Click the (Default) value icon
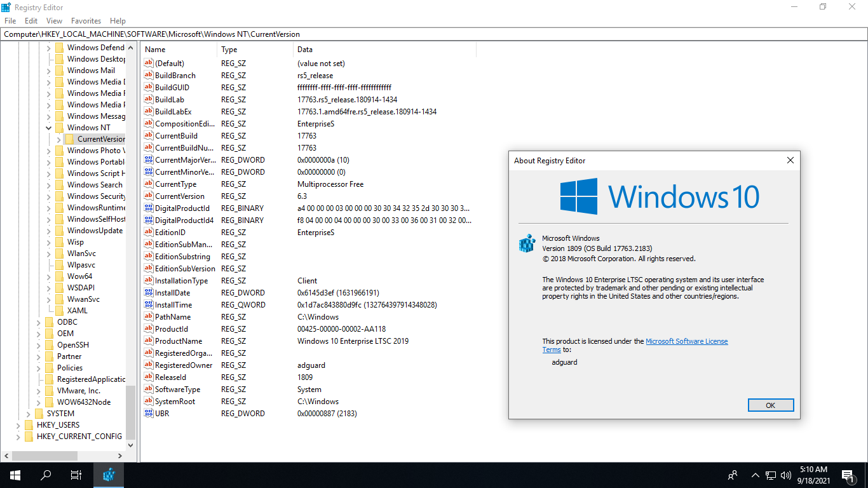The image size is (868, 488). [149, 64]
